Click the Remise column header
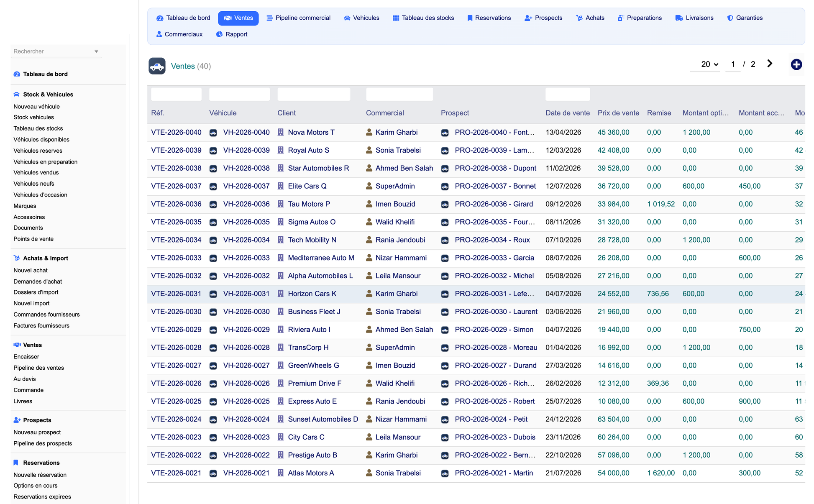814x504 pixels. click(659, 113)
